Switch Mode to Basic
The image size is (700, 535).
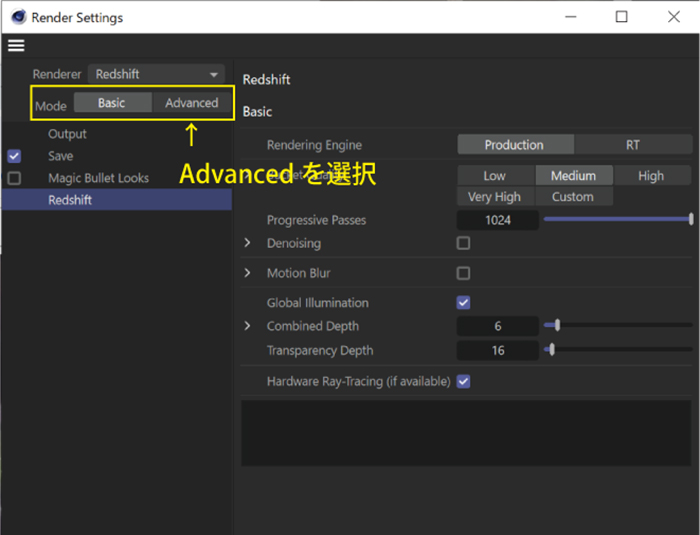112,103
